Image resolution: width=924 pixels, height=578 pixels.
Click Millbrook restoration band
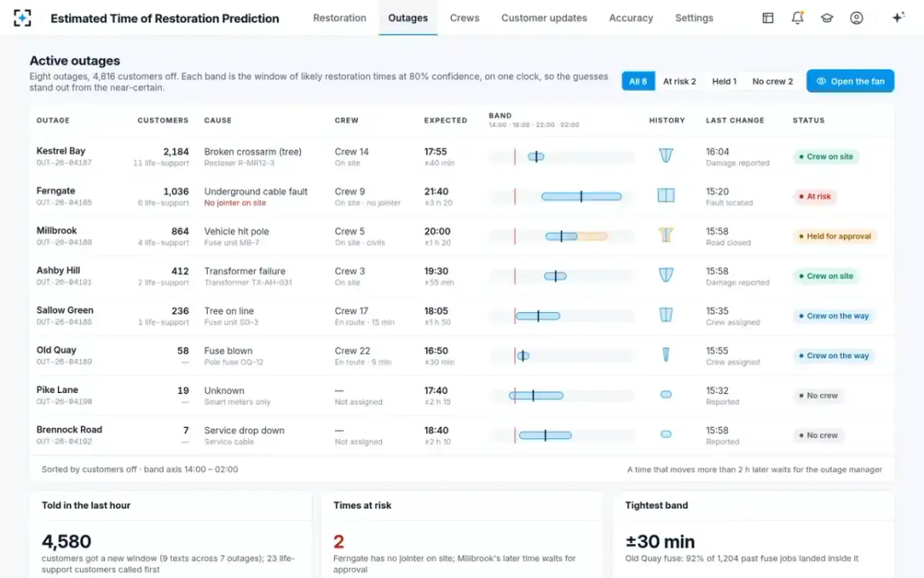point(577,236)
